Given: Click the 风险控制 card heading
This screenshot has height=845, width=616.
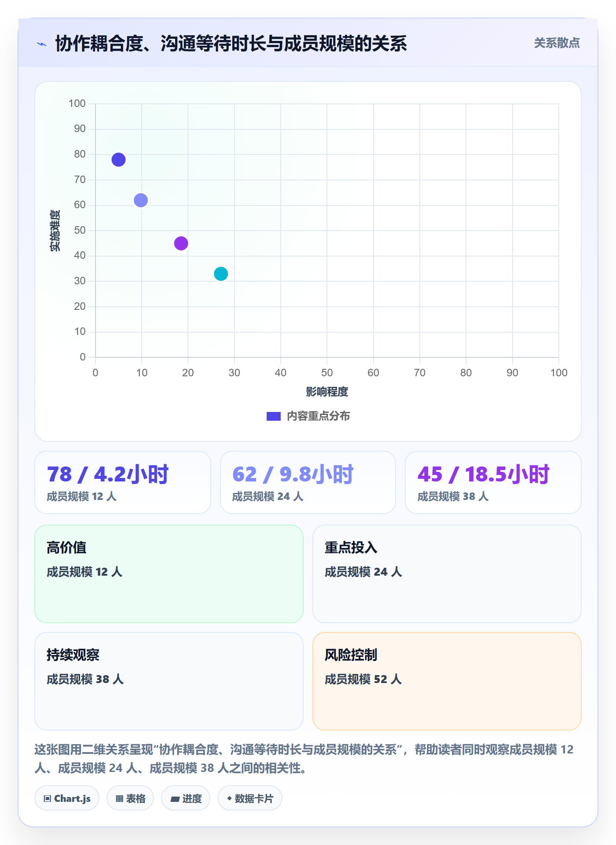Looking at the screenshot, I should (351, 655).
